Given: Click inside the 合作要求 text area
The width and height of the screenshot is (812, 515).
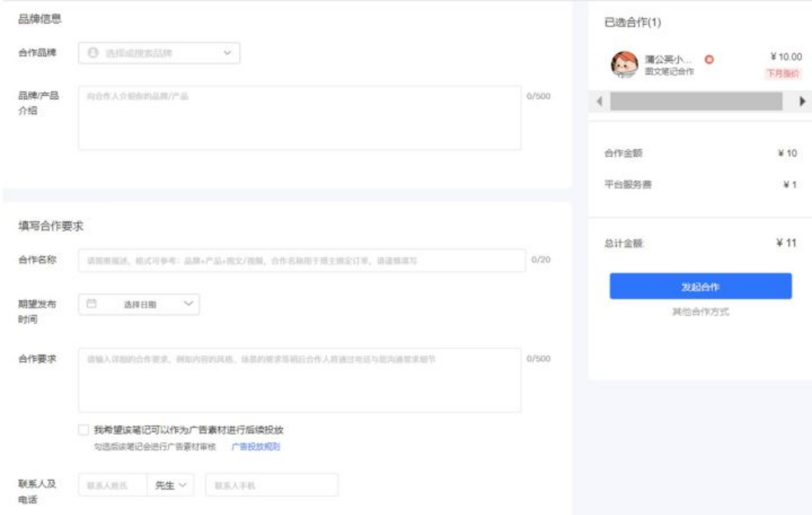Looking at the screenshot, I should tap(299, 380).
